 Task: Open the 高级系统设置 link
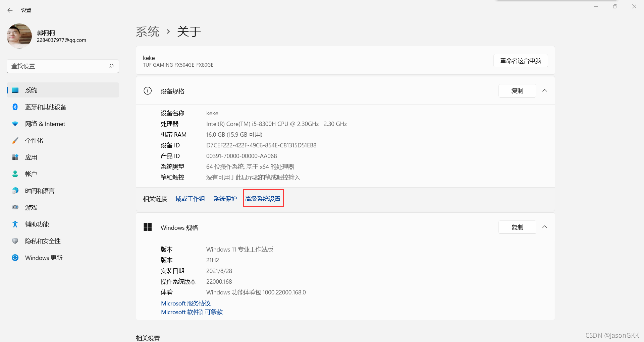263,199
